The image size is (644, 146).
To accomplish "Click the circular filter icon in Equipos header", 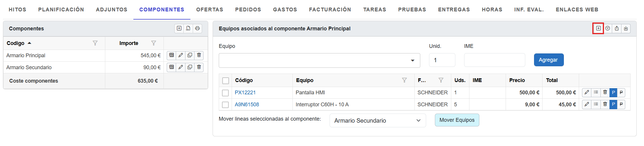I will click(x=607, y=28).
